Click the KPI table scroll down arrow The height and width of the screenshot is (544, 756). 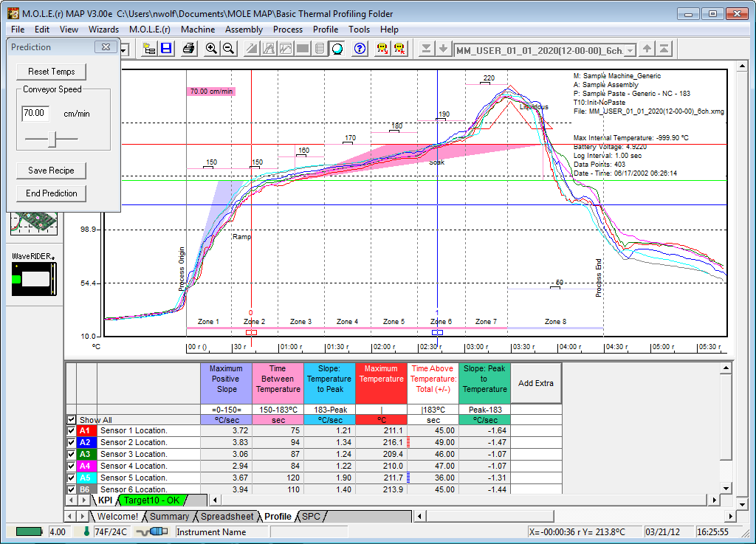click(726, 488)
